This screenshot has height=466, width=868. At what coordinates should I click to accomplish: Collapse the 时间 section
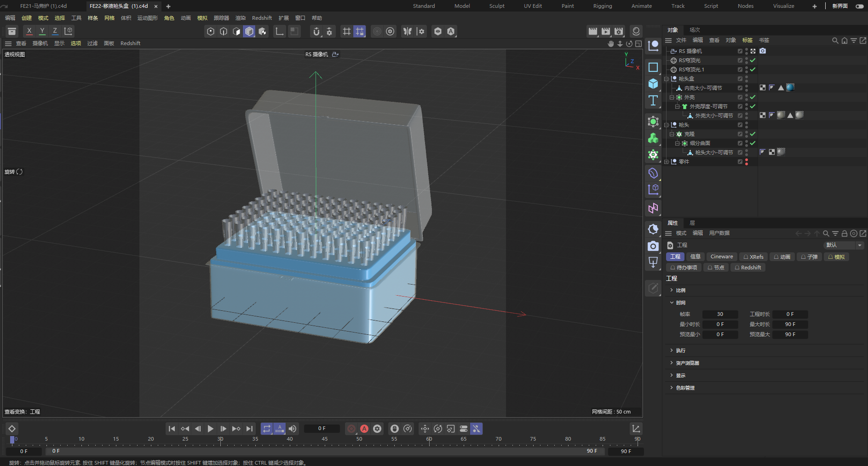click(672, 303)
